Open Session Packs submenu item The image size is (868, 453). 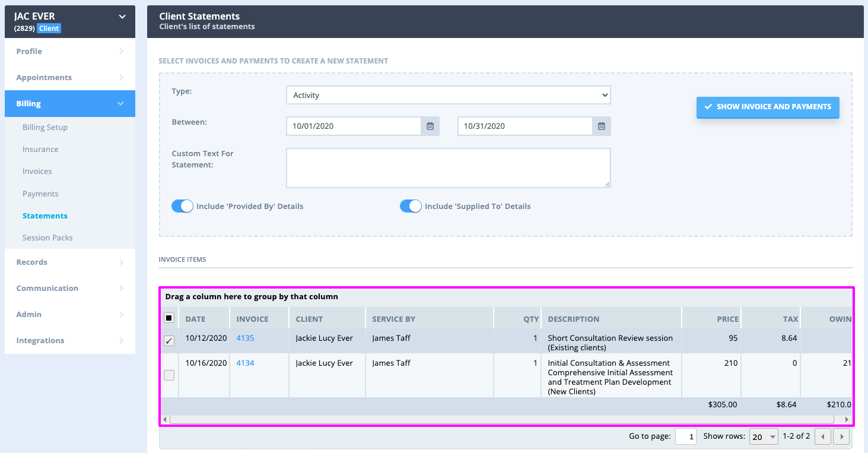47,237
